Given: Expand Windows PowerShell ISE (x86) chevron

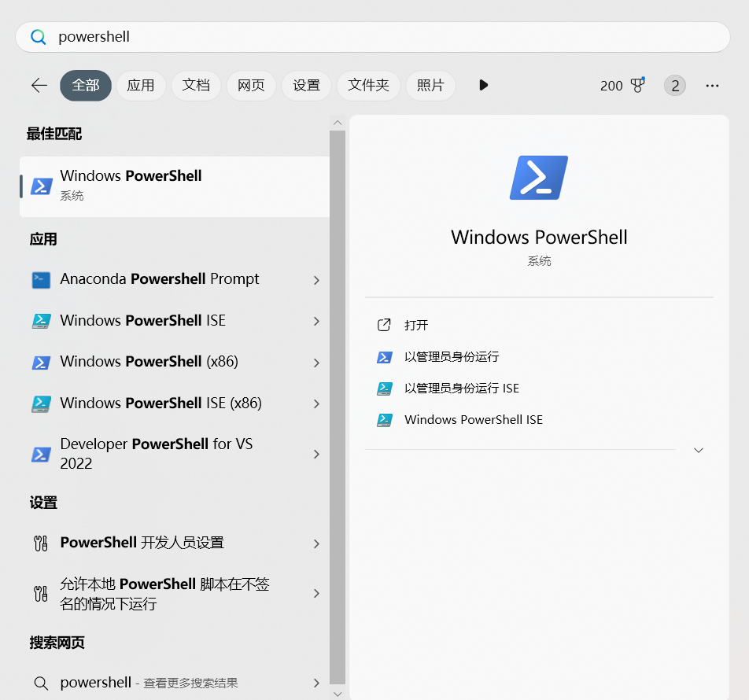Looking at the screenshot, I should [316, 404].
